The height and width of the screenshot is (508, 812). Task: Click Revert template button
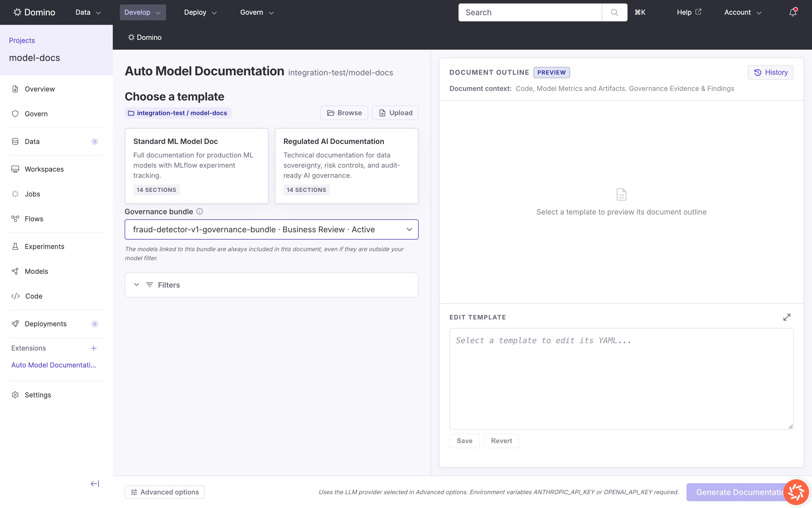tap(501, 441)
